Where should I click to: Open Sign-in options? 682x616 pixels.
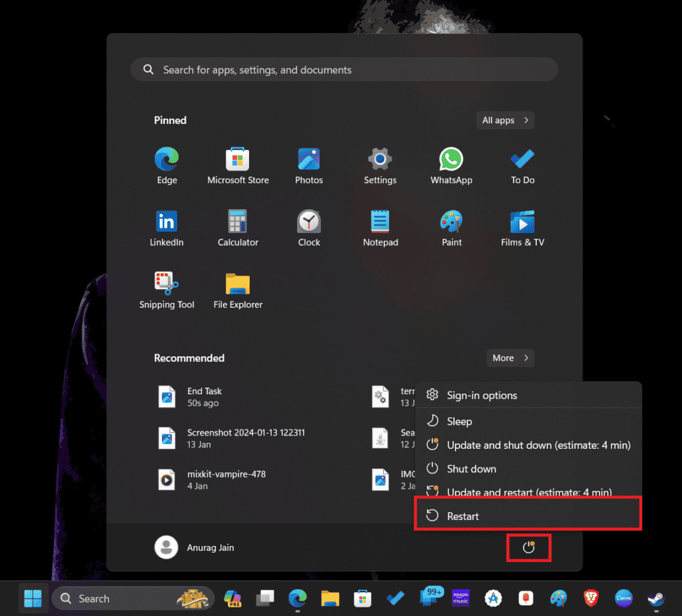482,395
